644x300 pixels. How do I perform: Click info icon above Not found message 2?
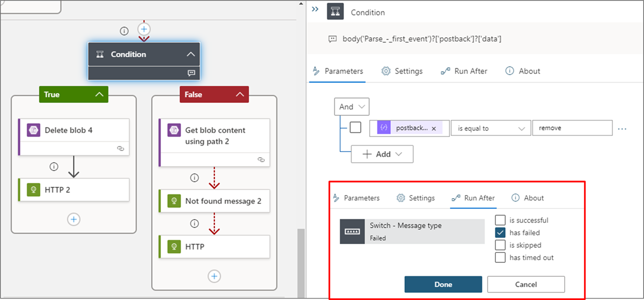(x=194, y=178)
